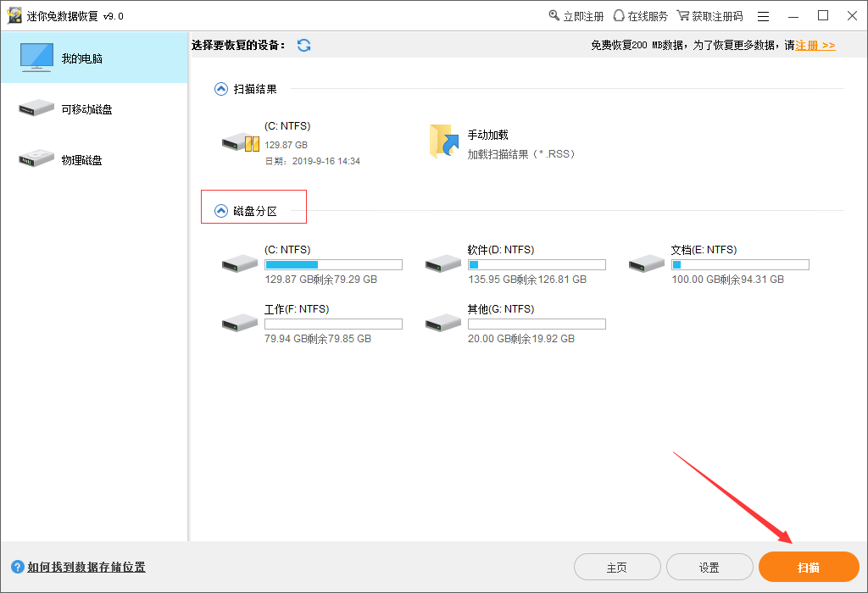This screenshot has height=593, width=868.
Task: Minimize the 迷你兔数据恢复 window
Action: point(793,17)
